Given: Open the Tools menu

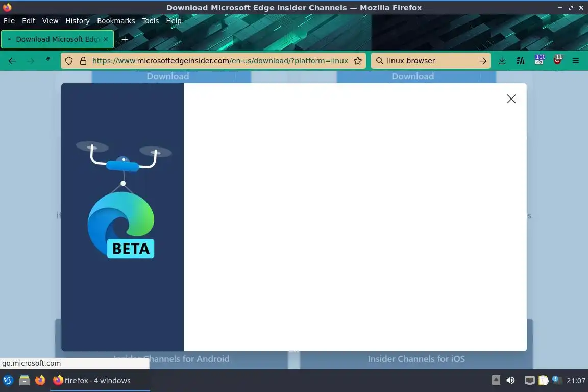Looking at the screenshot, I should pos(151,21).
